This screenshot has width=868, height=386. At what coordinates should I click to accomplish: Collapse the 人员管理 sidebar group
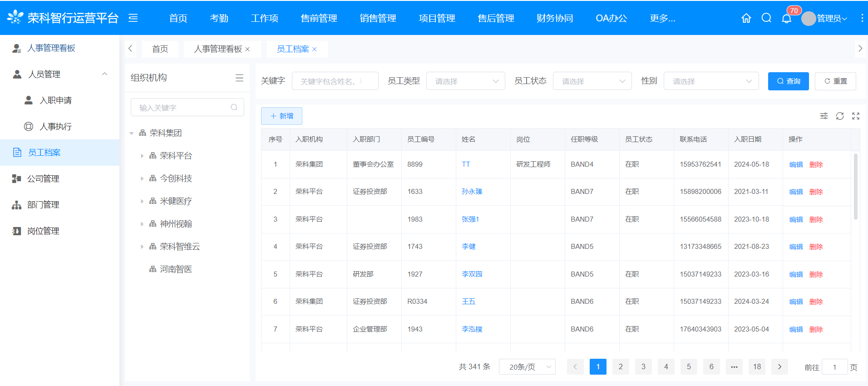tap(104, 74)
